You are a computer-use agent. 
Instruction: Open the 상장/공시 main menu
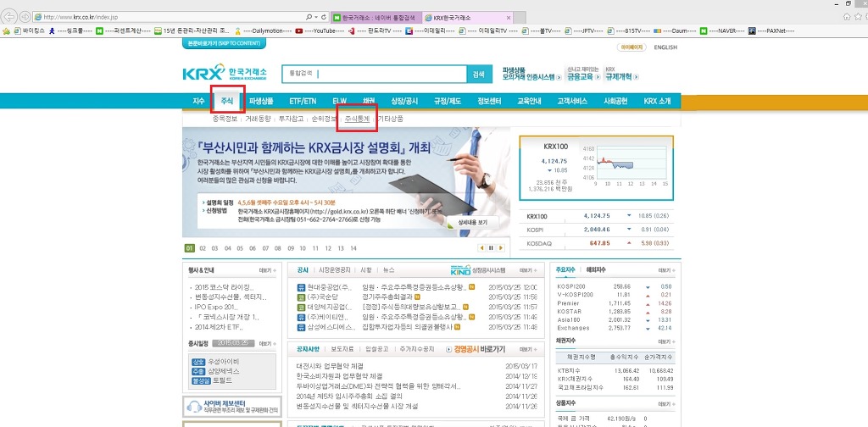click(x=404, y=101)
